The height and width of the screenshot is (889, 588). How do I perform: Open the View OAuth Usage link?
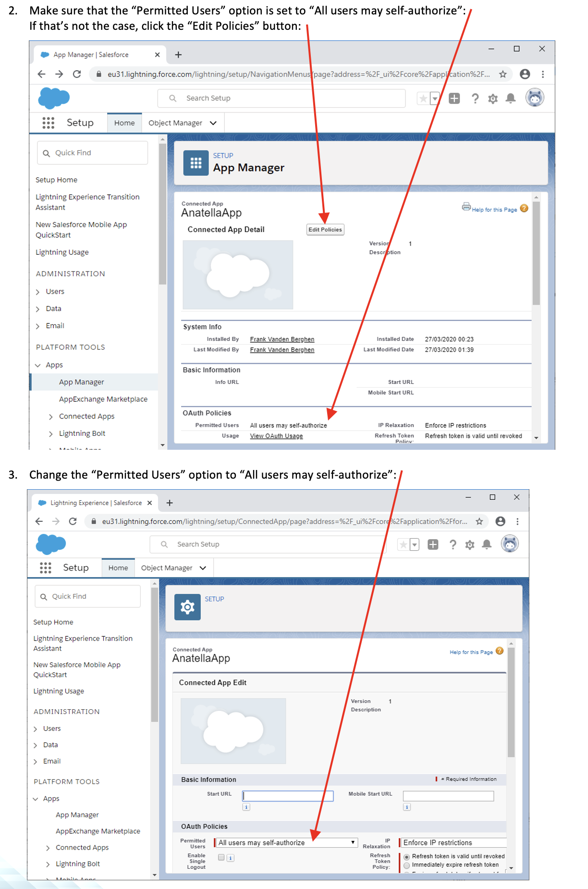click(276, 436)
